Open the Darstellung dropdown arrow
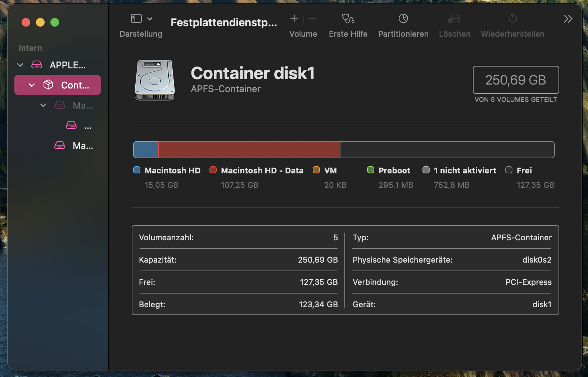 click(x=150, y=19)
